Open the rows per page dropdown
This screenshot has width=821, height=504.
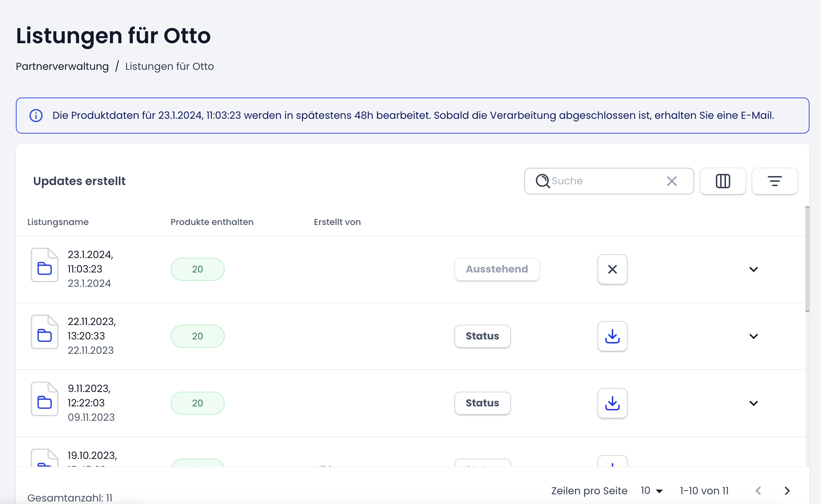click(x=652, y=491)
